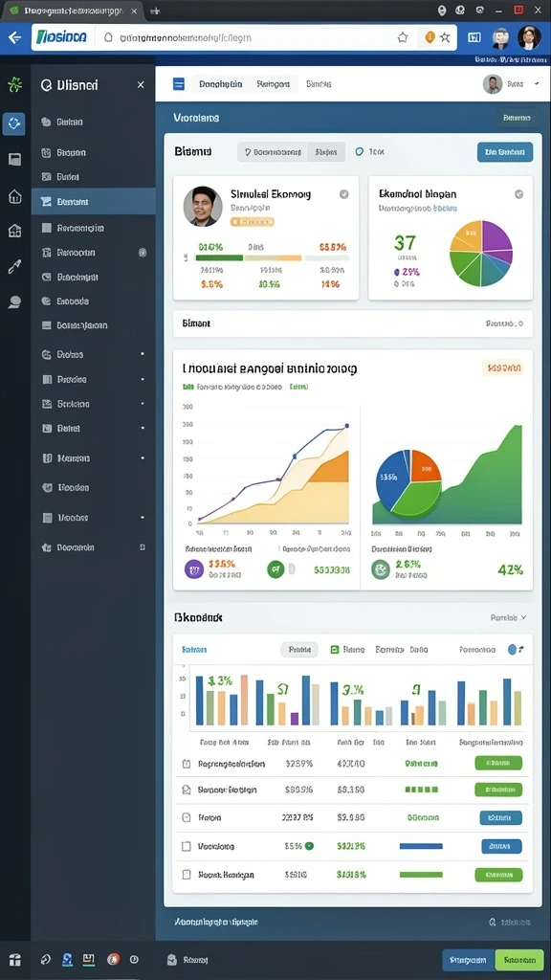
Task: Click check circle on the profile card
Action: [343, 194]
